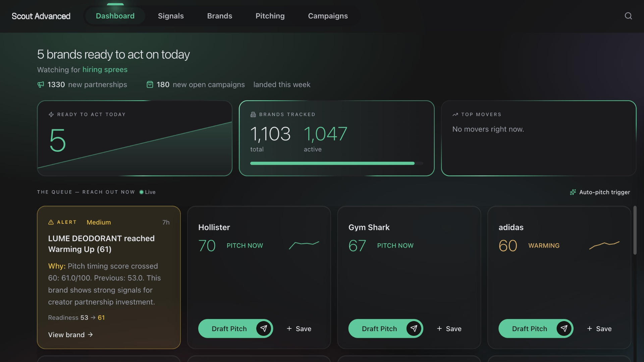Viewport: 644px width, 362px height.
Task: Click the Readiness 53 to 61 line
Action: tap(76, 317)
